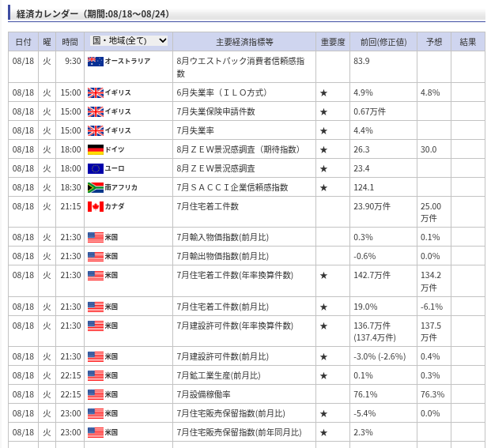This screenshot has width=491, height=448.
Task: Click importance star for 8月ZEW景況感調査(期待指数)
Action: point(324,150)
